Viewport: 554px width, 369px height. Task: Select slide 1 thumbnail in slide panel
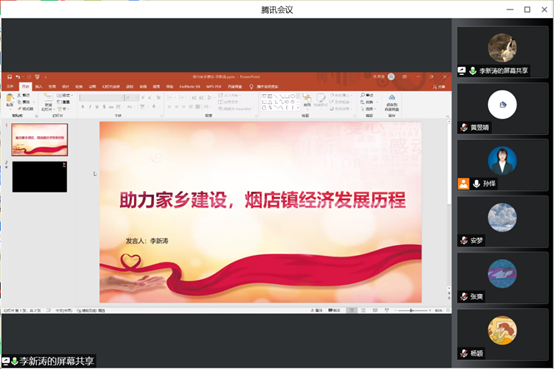40,140
